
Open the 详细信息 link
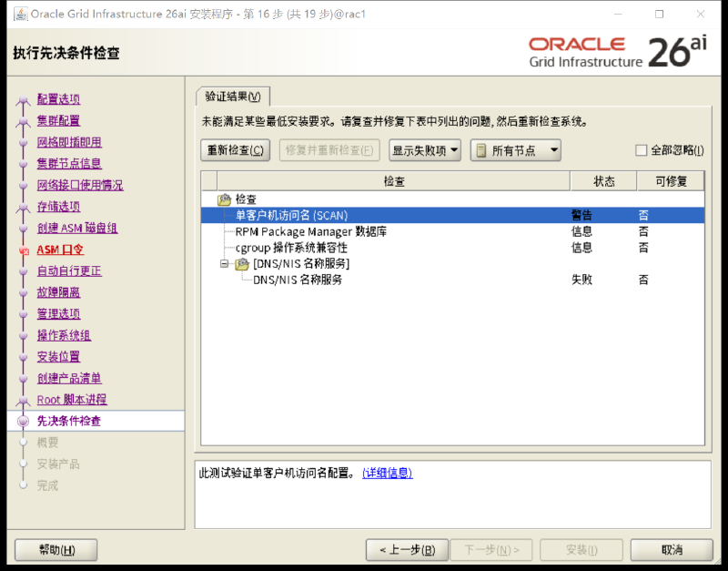point(388,473)
